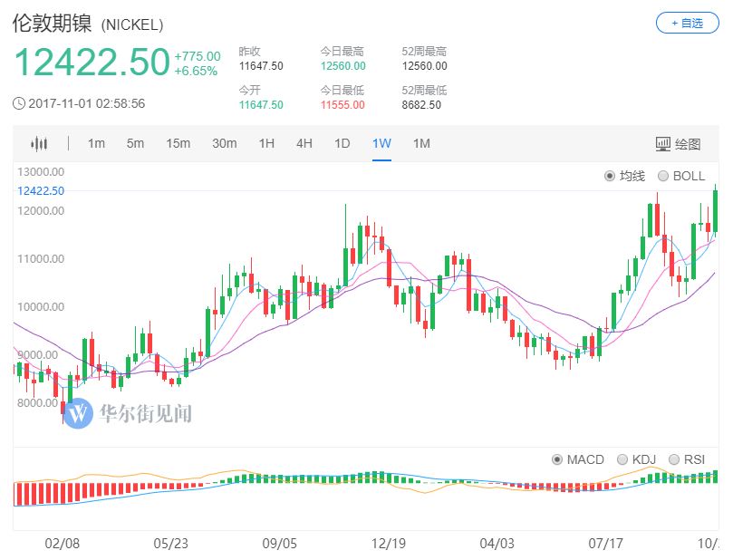Image resolution: width=733 pixels, height=560 pixels.
Task: View the daily 1D chart
Action: point(342,143)
